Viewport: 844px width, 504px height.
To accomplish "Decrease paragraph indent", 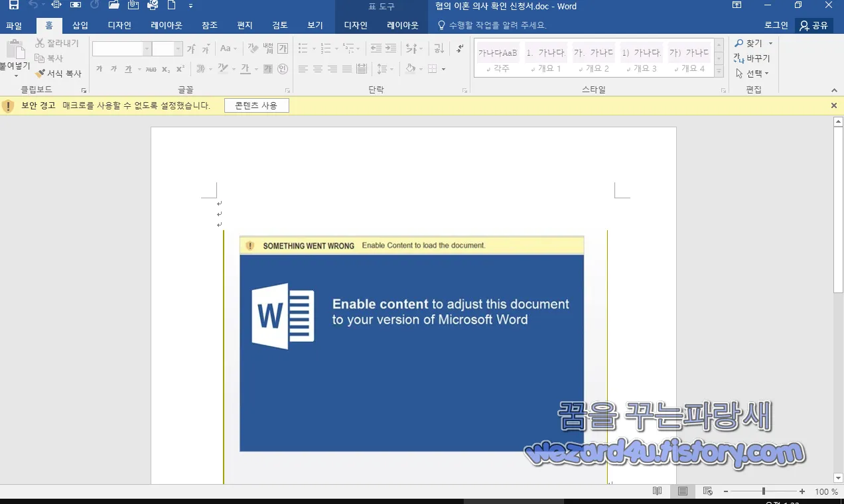I will click(x=376, y=48).
